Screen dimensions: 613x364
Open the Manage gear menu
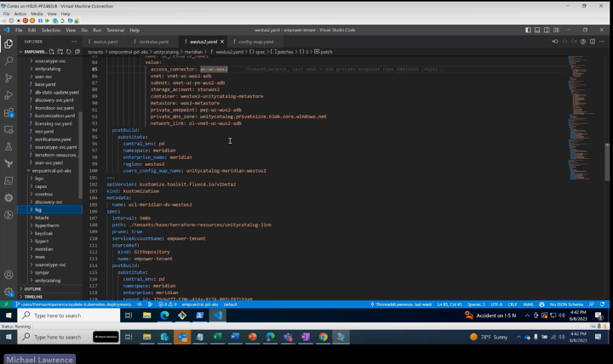point(9,292)
